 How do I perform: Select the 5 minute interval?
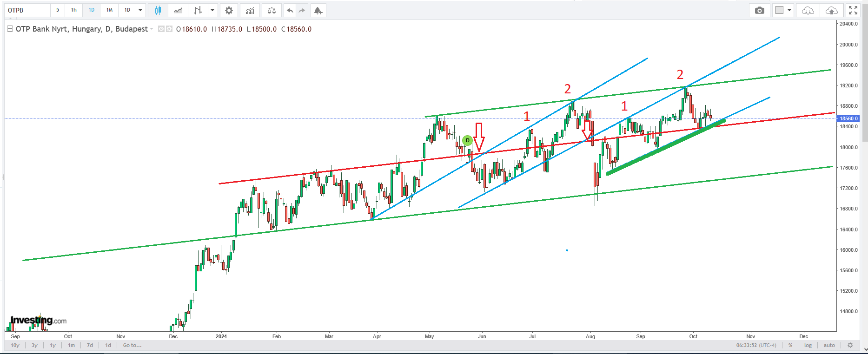[58, 10]
